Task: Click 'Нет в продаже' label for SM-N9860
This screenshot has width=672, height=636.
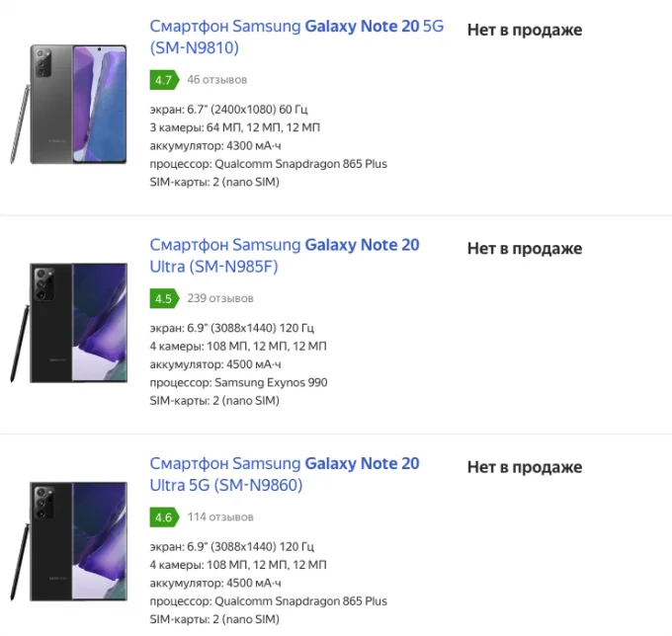Action: coord(525,467)
